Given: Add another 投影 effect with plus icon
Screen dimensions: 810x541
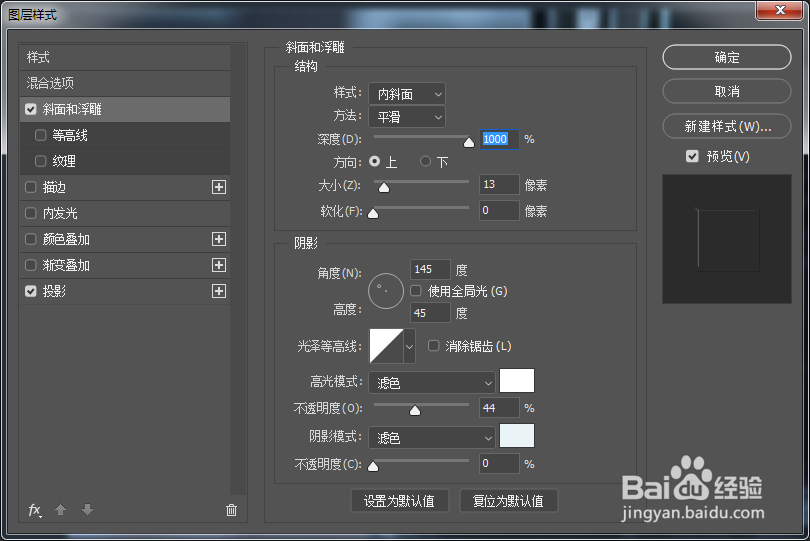Looking at the screenshot, I should tap(219, 291).
